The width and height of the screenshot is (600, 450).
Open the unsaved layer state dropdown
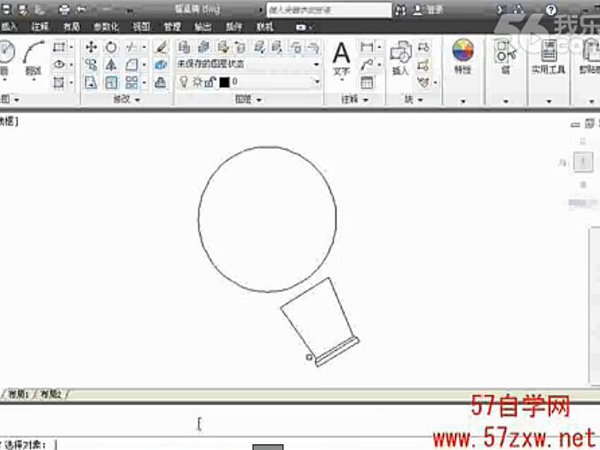316,64
